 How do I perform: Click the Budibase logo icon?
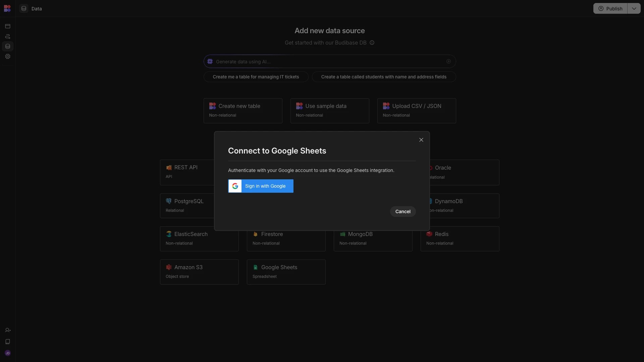[7, 8]
